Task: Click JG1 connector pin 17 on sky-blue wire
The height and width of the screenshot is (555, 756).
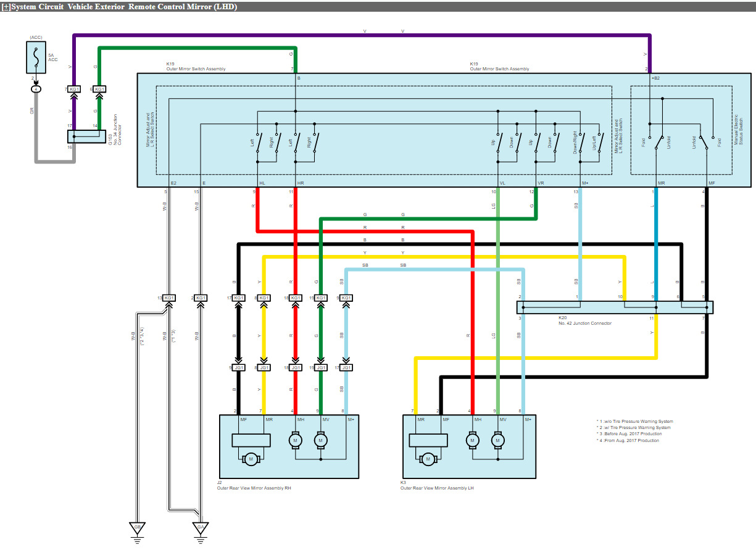Action: pyautogui.click(x=346, y=368)
